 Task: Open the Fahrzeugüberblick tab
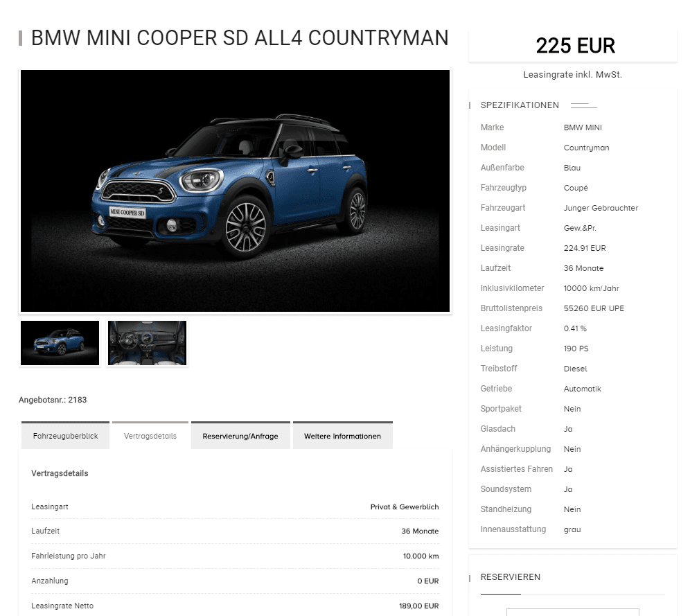(65, 436)
